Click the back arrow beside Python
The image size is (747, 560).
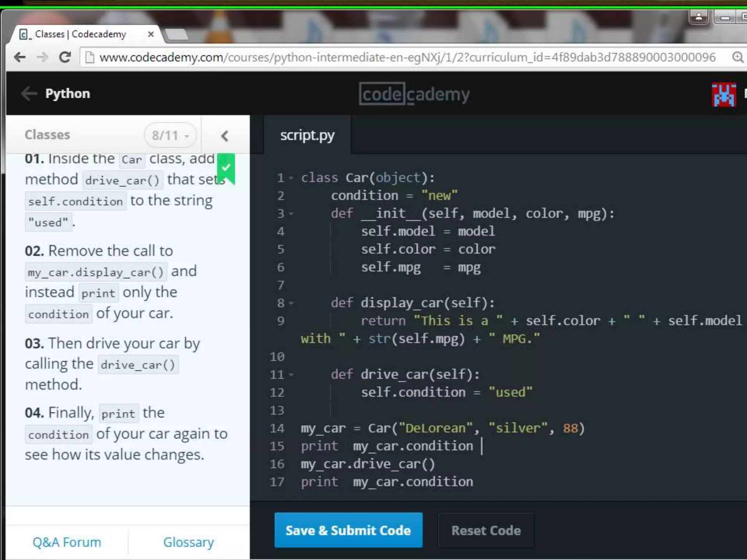(x=29, y=93)
